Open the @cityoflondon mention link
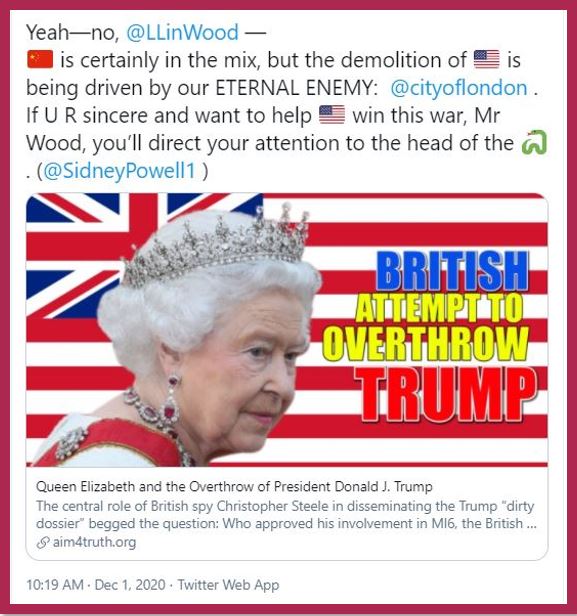577x616 pixels. click(x=459, y=88)
